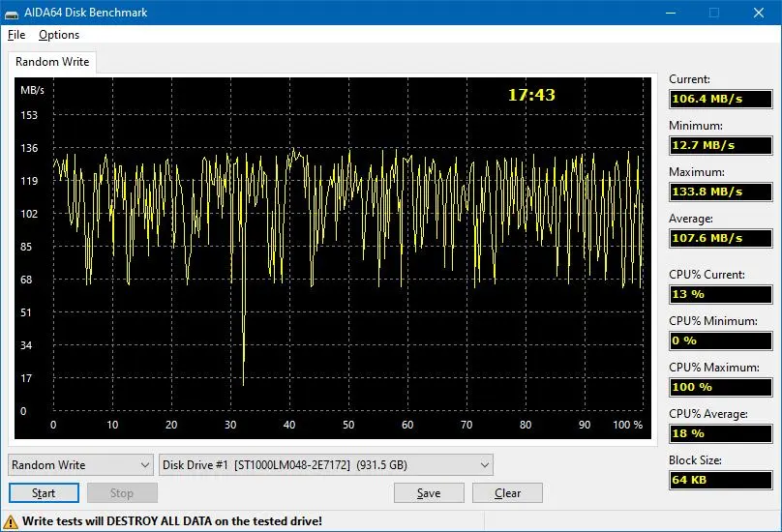Click the Minimum: label
This screenshot has width=782, height=532.
(696, 126)
